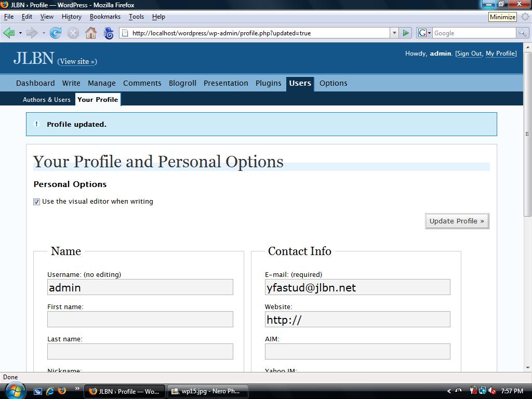The image size is (532, 399).
Task: Toggle 'Use the visual editor when writing'
Action: [x=36, y=202]
